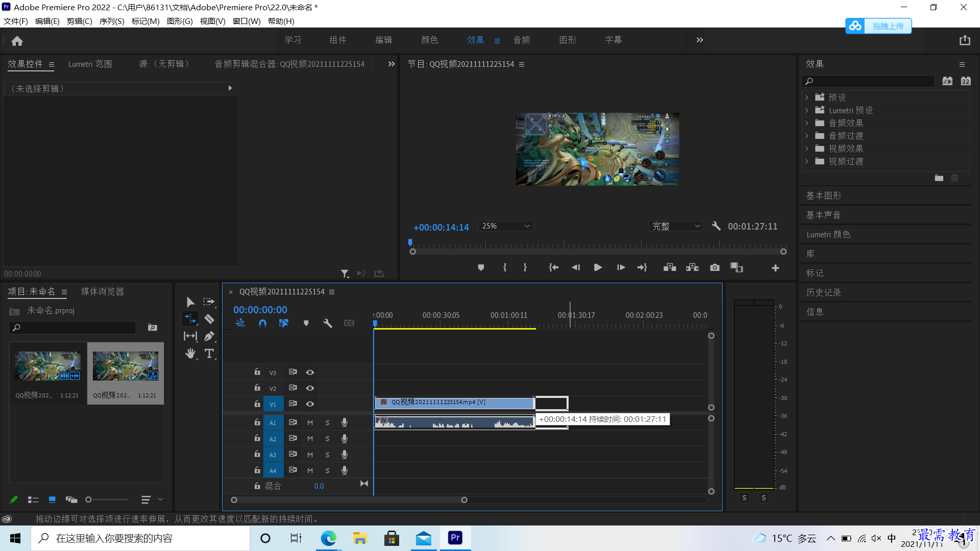Select the Hand tool

click(190, 354)
